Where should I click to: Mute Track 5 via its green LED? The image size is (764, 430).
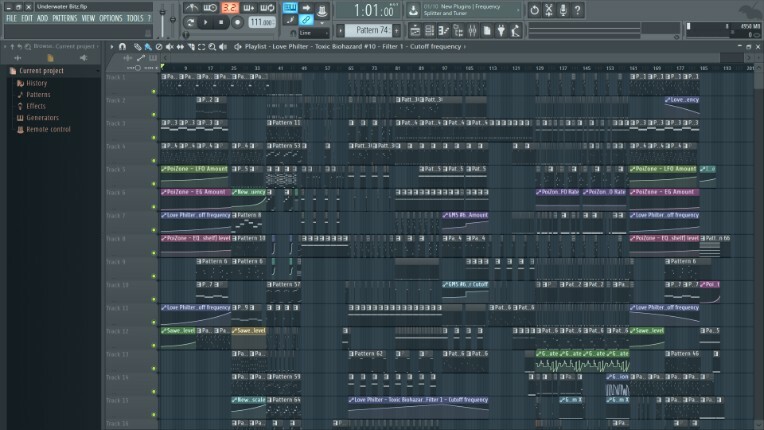(154, 184)
